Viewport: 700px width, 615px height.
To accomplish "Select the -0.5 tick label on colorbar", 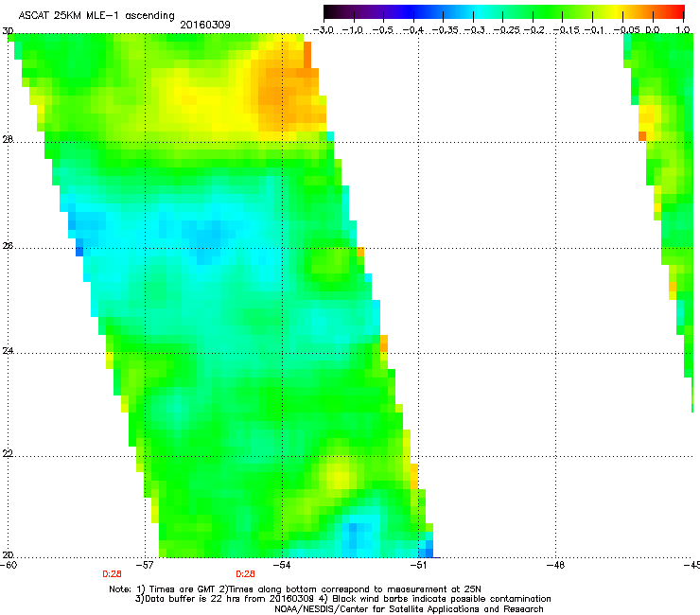I will (x=384, y=30).
